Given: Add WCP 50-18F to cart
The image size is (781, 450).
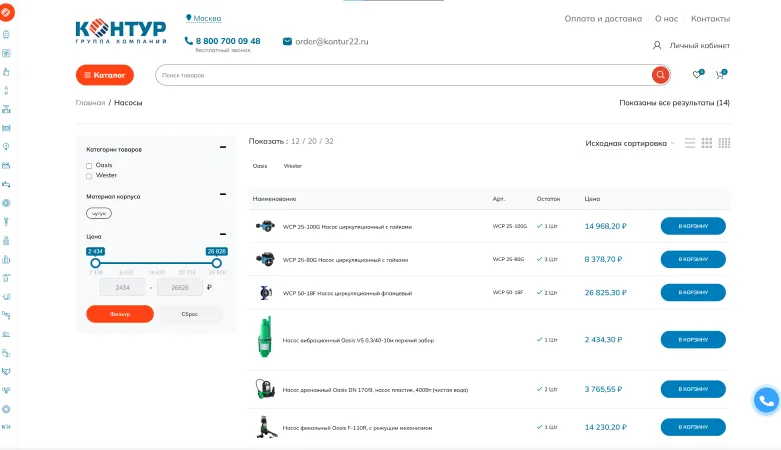Looking at the screenshot, I should [693, 293].
